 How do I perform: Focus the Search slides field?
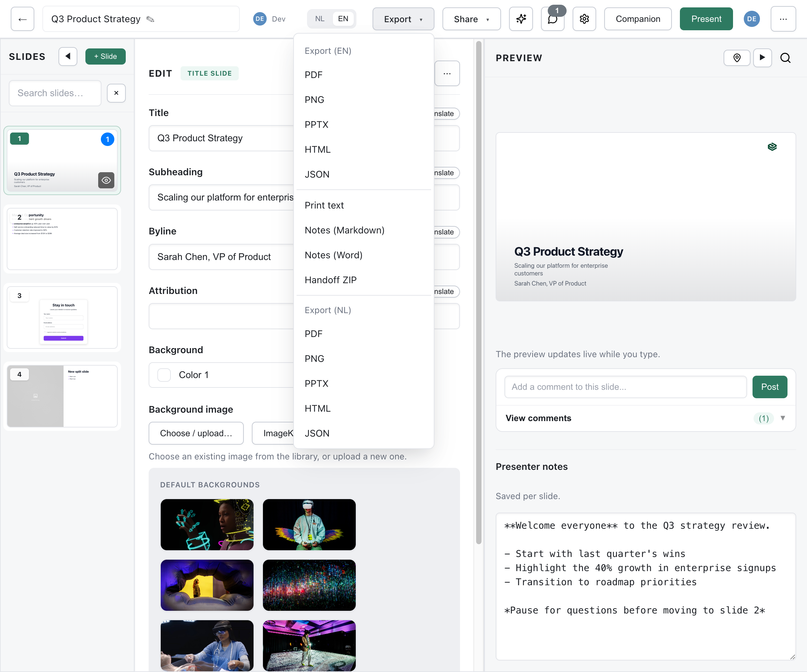pos(55,93)
